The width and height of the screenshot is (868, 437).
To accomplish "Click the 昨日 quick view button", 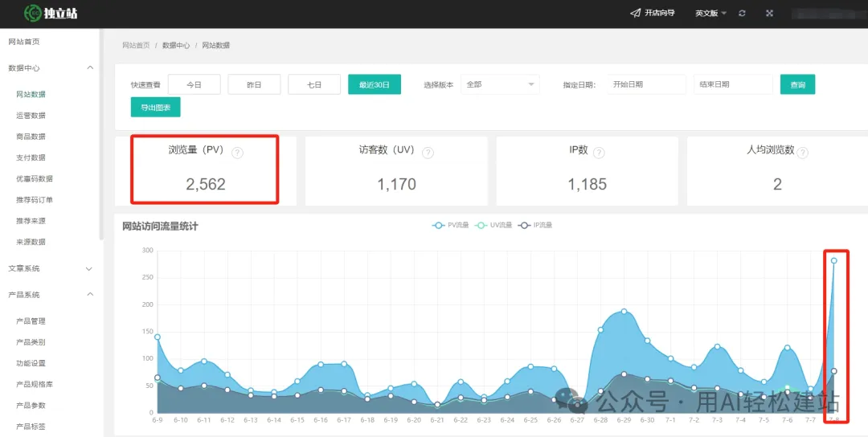I will [x=254, y=84].
